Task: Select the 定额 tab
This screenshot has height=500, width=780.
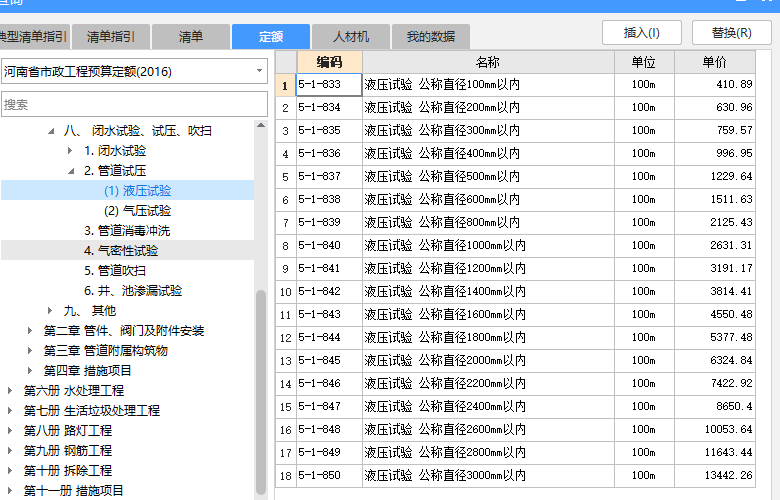Action: pyautogui.click(x=271, y=37)
